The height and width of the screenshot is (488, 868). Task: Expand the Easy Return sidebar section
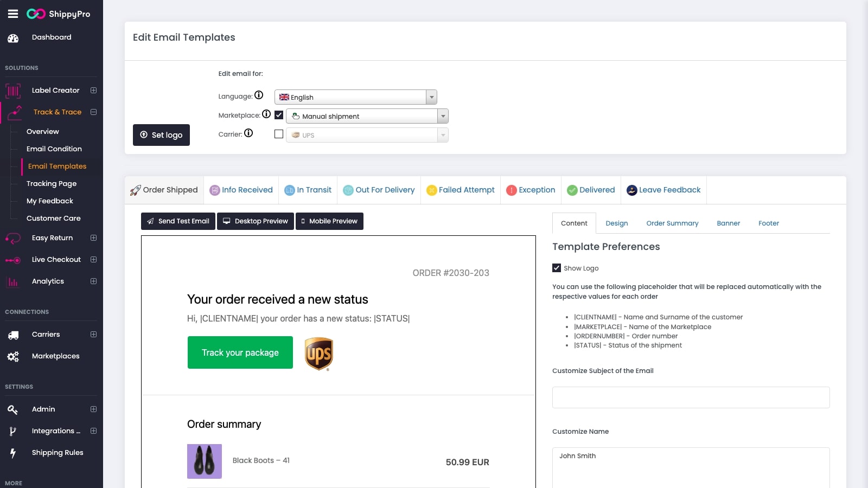coord(93,238)
